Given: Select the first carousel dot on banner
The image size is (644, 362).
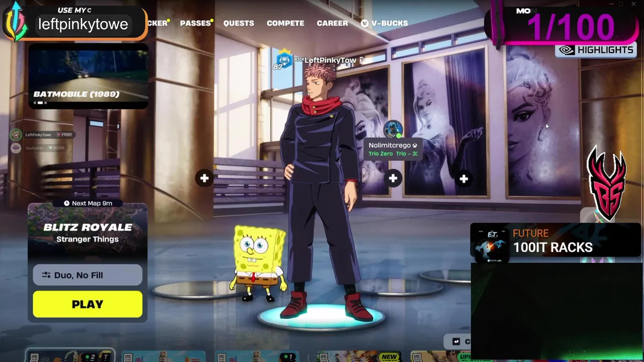Looking at the screenshot, I should click(35, 103).
